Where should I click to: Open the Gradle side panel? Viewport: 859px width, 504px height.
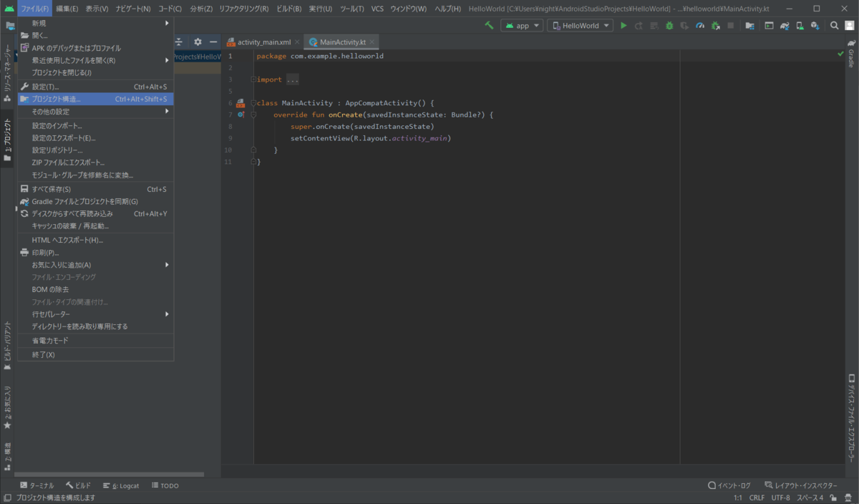pyautogui.click(x=851, y=54)
